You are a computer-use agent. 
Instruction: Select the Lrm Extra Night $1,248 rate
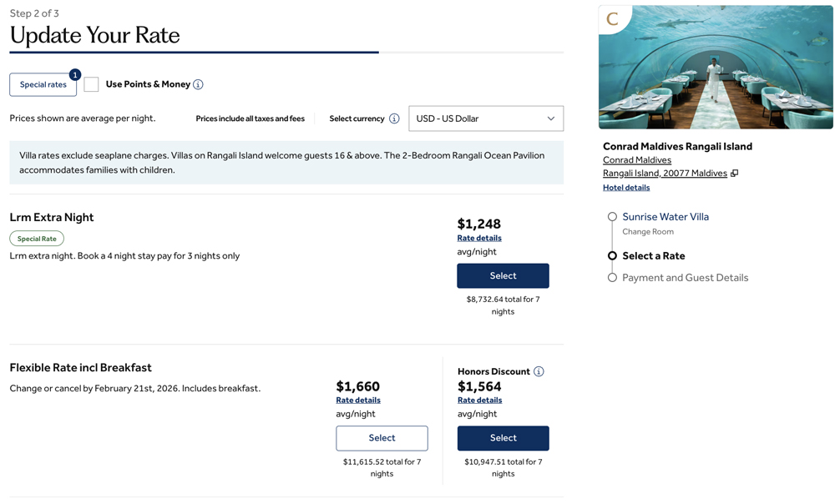pos(503,275)
